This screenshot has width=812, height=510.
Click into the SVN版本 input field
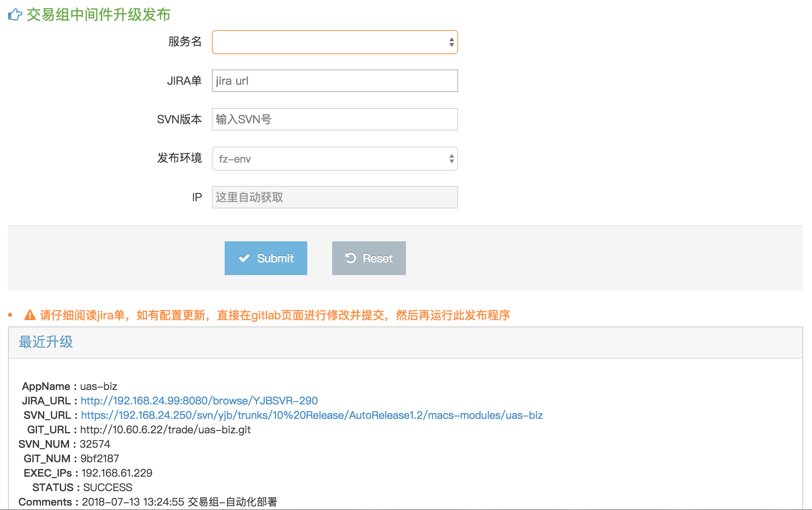335,119
